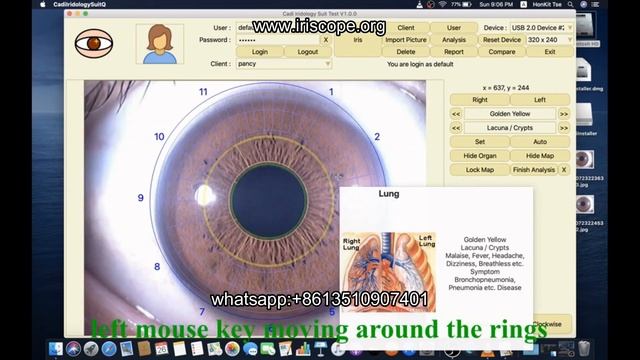Click the Lung anatomy picture
Screen dimensions: 640x360
click(389, 272)
